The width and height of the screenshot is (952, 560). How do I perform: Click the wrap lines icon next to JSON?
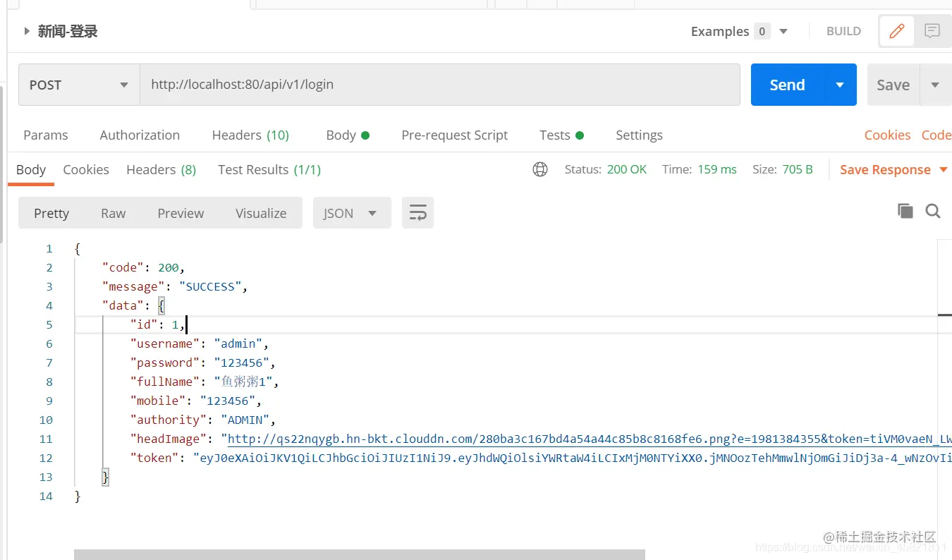coord(417,213)
